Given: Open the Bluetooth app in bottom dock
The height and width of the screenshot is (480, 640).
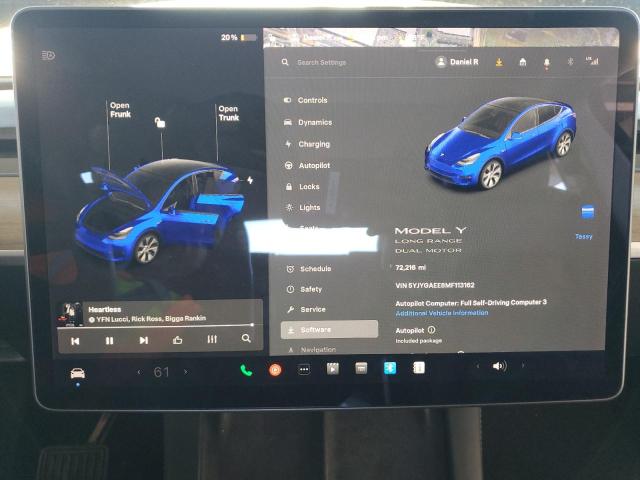Looking at the screenshot, I should (x=391, y=368).
